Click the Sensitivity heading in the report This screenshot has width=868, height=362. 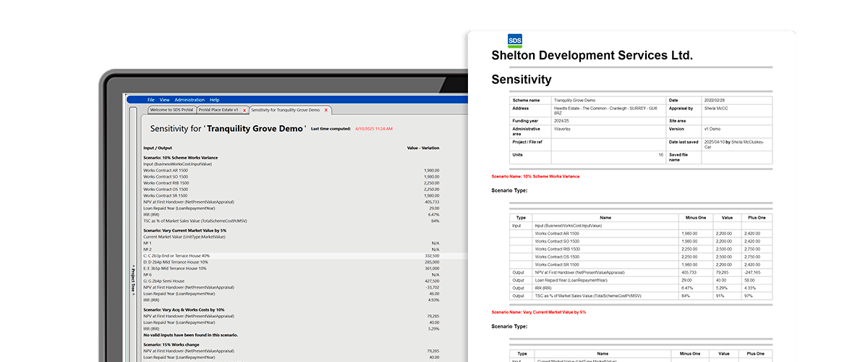(521, 80)
